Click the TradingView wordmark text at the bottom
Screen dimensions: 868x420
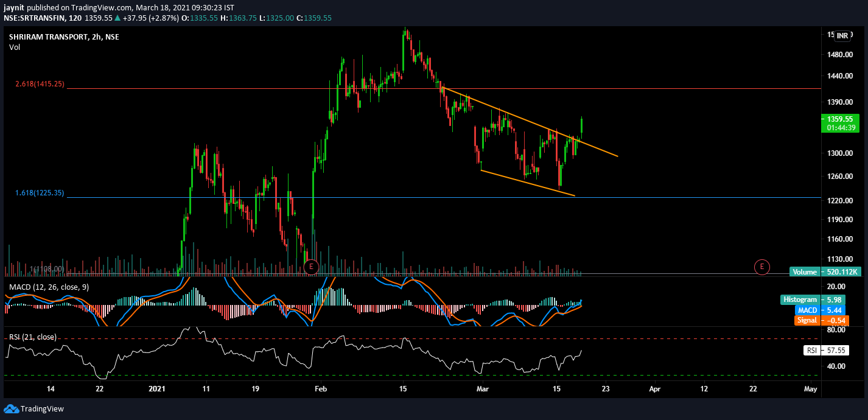[x=42, y=409]
